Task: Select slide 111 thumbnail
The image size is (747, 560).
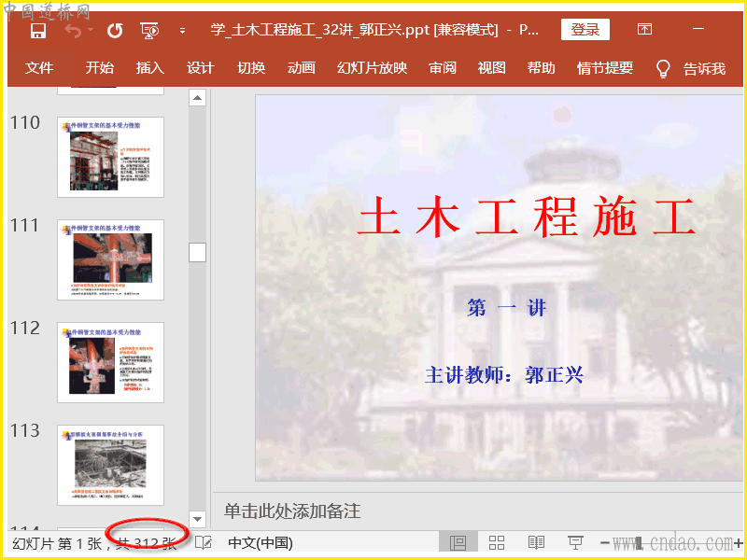Action: pyautogui.click(x=110, y=260)
